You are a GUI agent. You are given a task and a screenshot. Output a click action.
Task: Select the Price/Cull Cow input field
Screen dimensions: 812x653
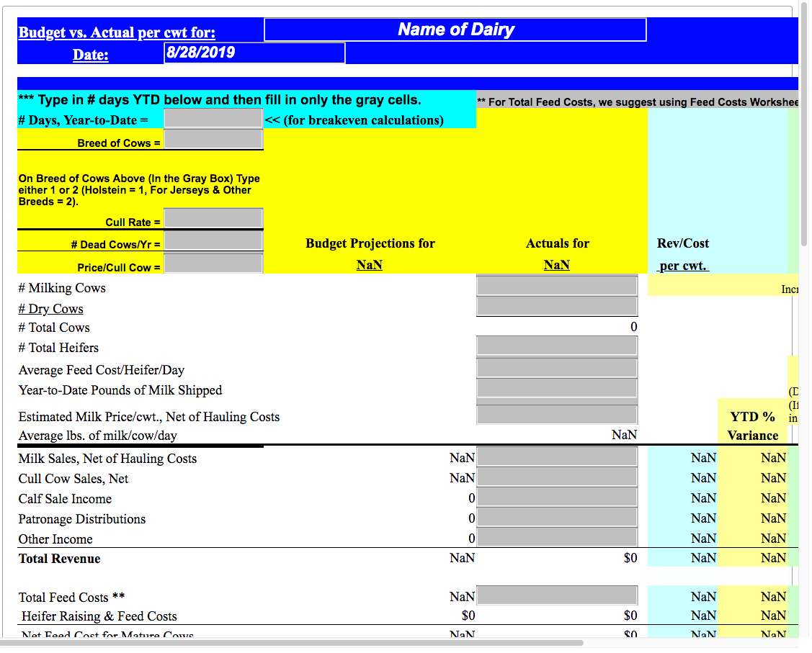click(x=213, y=264)
